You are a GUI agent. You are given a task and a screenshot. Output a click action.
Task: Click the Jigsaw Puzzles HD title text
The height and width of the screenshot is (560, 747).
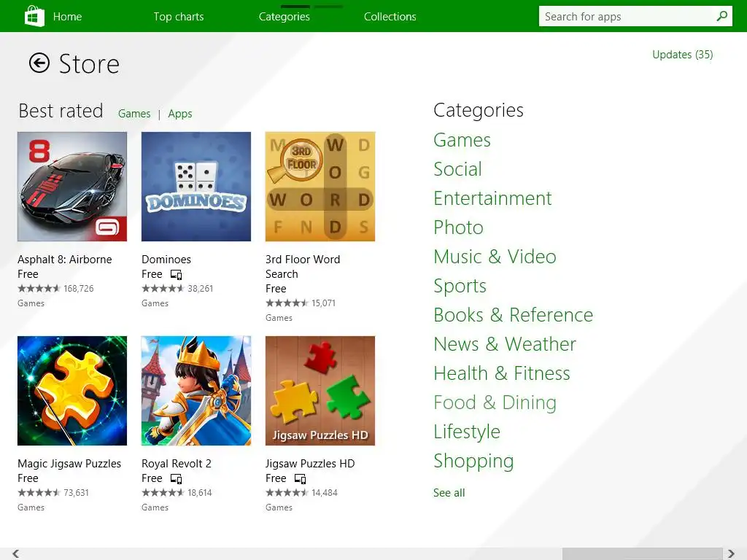tap(310, 464)
